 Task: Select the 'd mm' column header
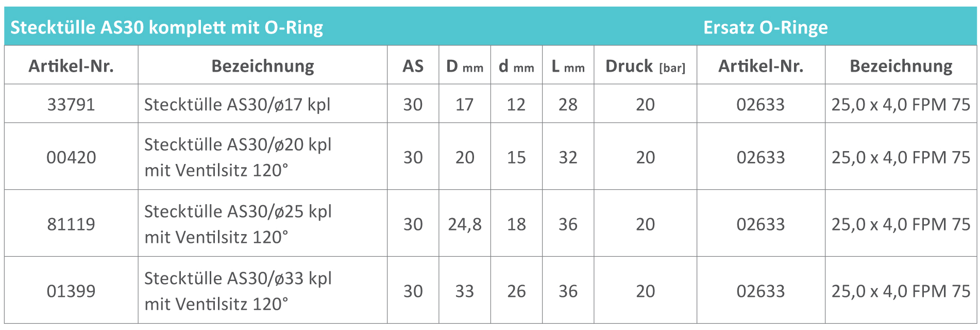click(516, 66)
